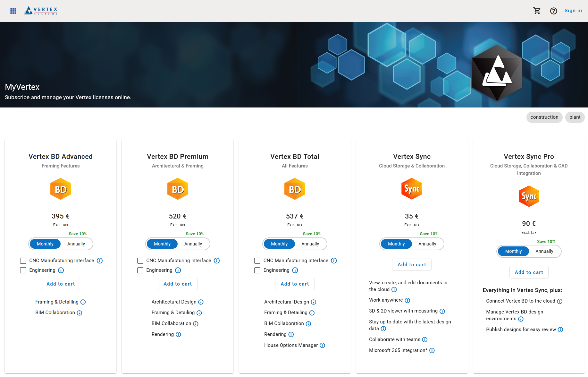Image resolution: width=588 pixels, height=377 pixels.
Task: Enable Engineering add-on for BD Advanced
Action: [23, 270]
